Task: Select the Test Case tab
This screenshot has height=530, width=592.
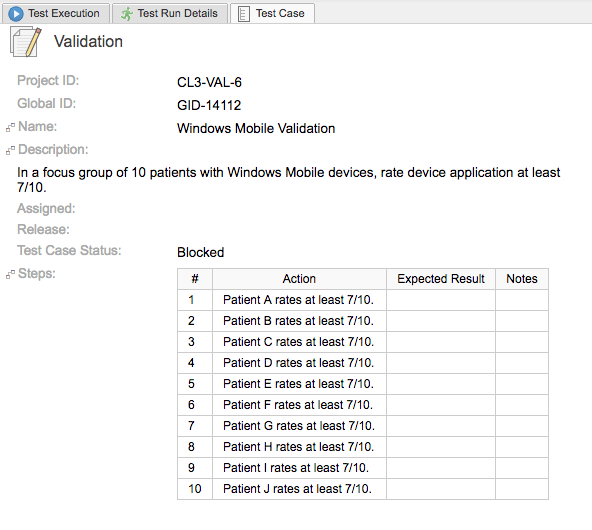Action: coord(273,14)
